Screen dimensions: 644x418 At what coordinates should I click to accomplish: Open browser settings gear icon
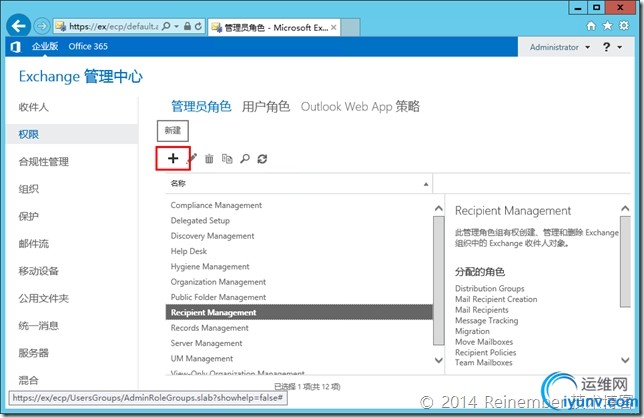(624, 26)
